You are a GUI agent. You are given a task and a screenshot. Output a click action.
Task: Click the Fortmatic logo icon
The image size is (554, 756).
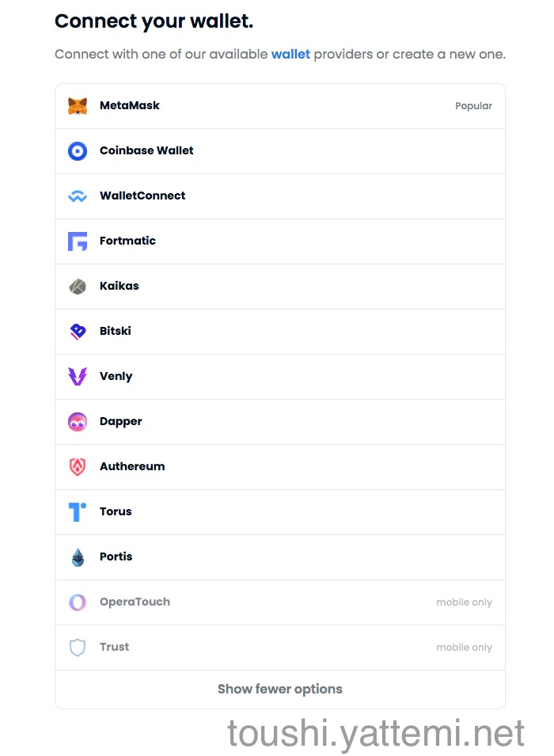78,241
